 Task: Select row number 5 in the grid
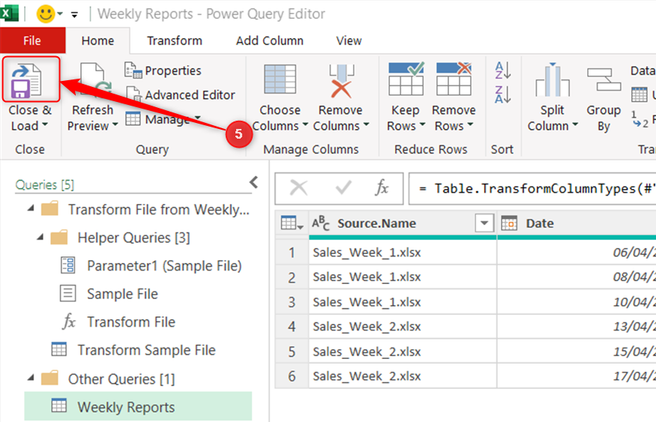[292, 351]
